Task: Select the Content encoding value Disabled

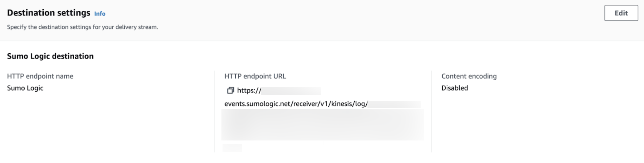Action: point(455,88)
